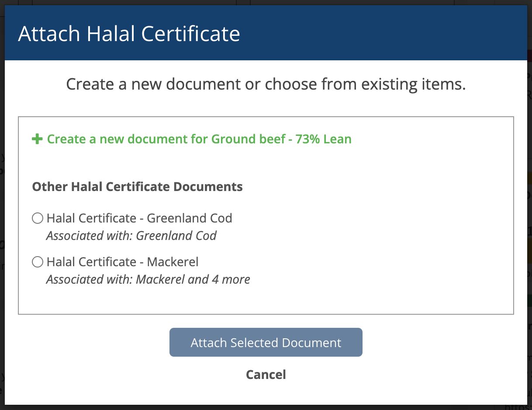The image size is (532, 410).
Task: Cancel the Attach Halal Certificate dialog
Action: point(266,375)
